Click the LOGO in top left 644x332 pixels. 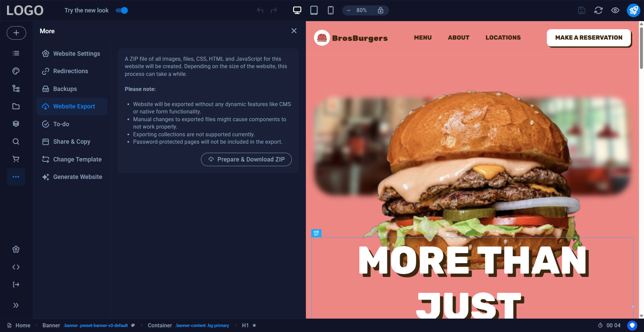pyautogui.click(x=25, y=10)
